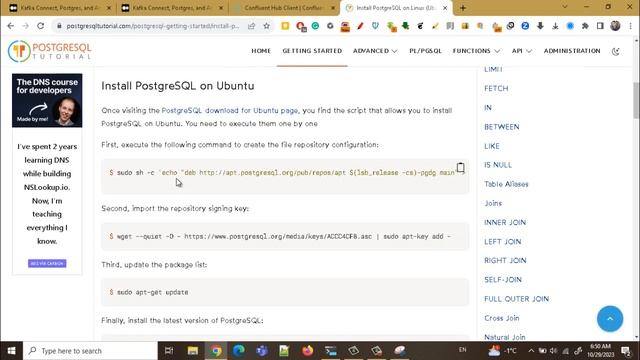Image resolution: width=640 pixels, height=360 pixels.
Task: Open FULL OUTER JOIN sidebar link
Action: (x=516, y=299)
